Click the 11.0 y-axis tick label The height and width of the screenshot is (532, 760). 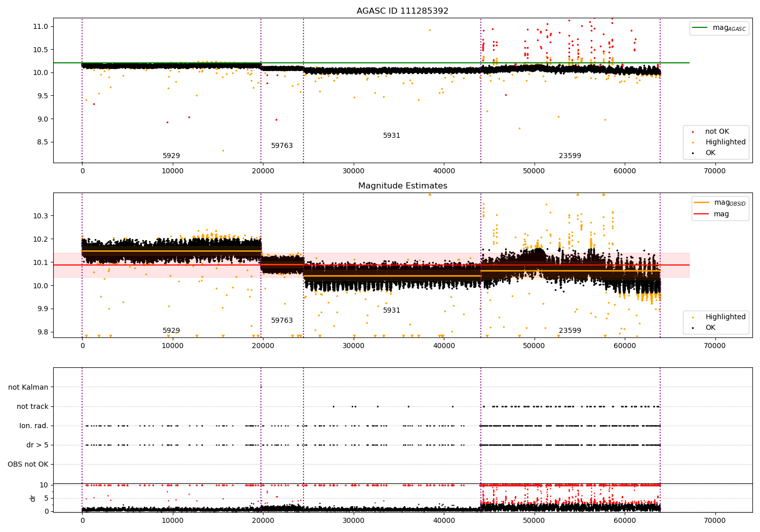pos(42,26)
